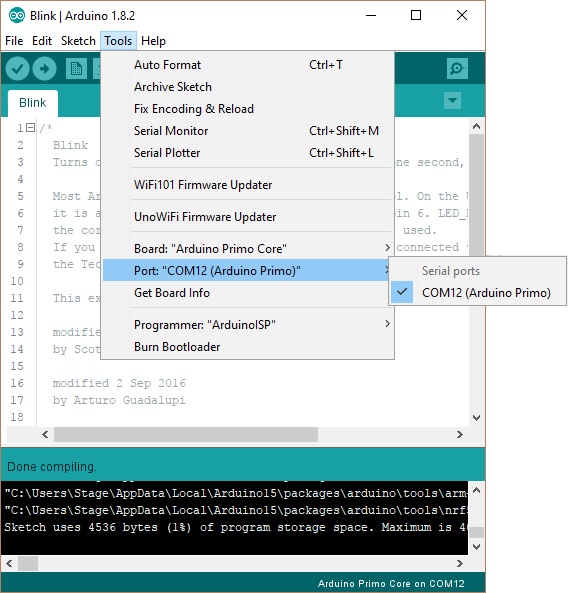
Task: Click editor horizontal scrollbar thumb
Action: [186, 435]
